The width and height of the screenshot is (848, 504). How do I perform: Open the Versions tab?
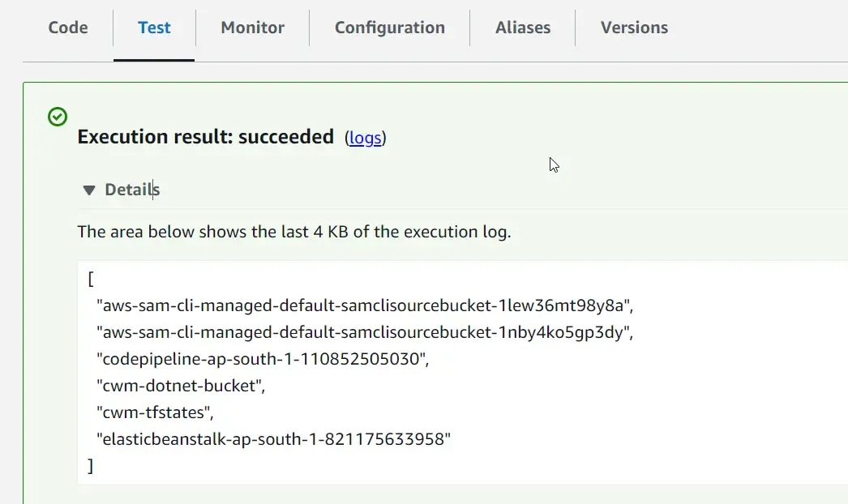point(634,27)
